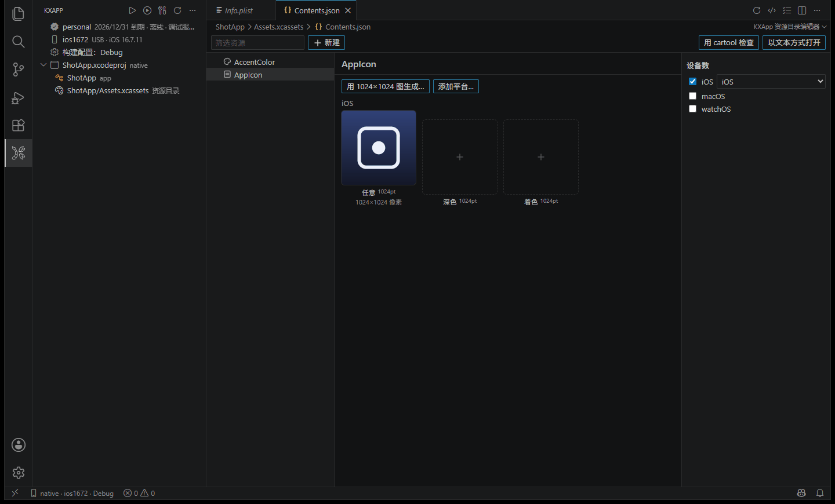Split the editor with the layout icon
This screenshot has height=504, width=835.
click(x=802, y=10)
